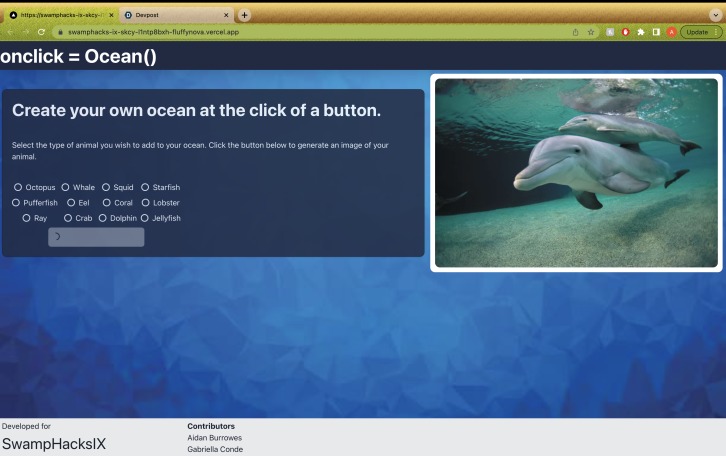Click the gray K extension icon
The height and width of the screenshot is (456, 726).
[610, 32]
